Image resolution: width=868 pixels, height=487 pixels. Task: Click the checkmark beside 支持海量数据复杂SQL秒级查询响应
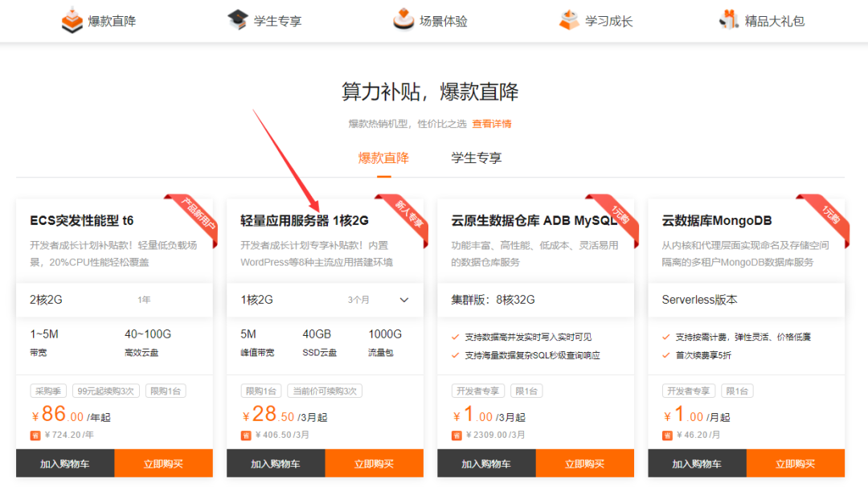click(x=456, y=355)
